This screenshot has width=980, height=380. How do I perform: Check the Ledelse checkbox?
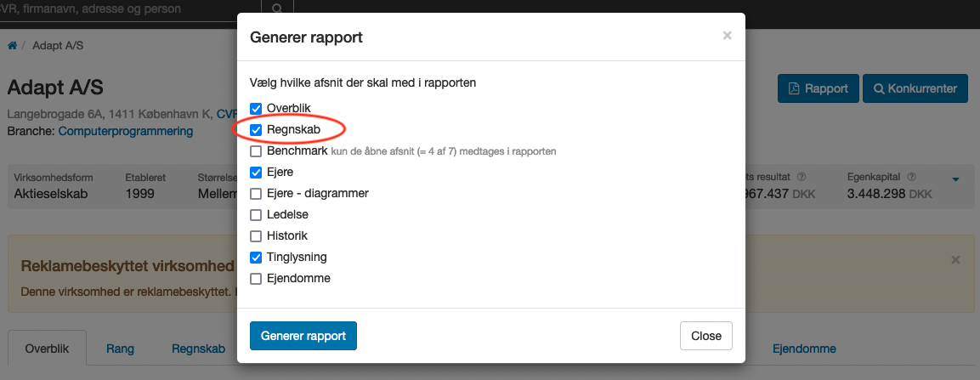tap(256, 215)
